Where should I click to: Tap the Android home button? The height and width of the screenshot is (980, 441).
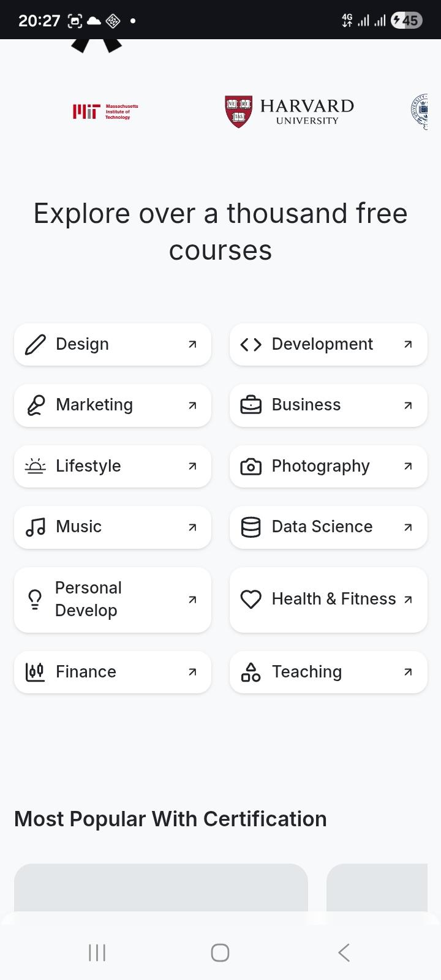[220, 952]
